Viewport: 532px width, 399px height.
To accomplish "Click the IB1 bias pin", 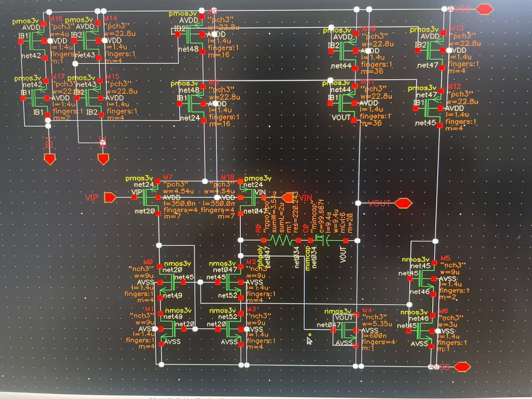I will 50,159.
